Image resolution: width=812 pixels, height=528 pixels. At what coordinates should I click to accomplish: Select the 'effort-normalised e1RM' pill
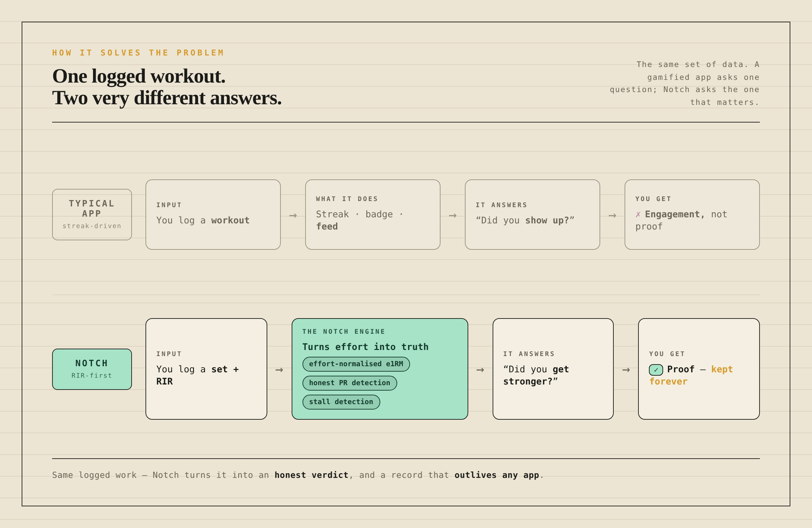click(x=356, y=364)
